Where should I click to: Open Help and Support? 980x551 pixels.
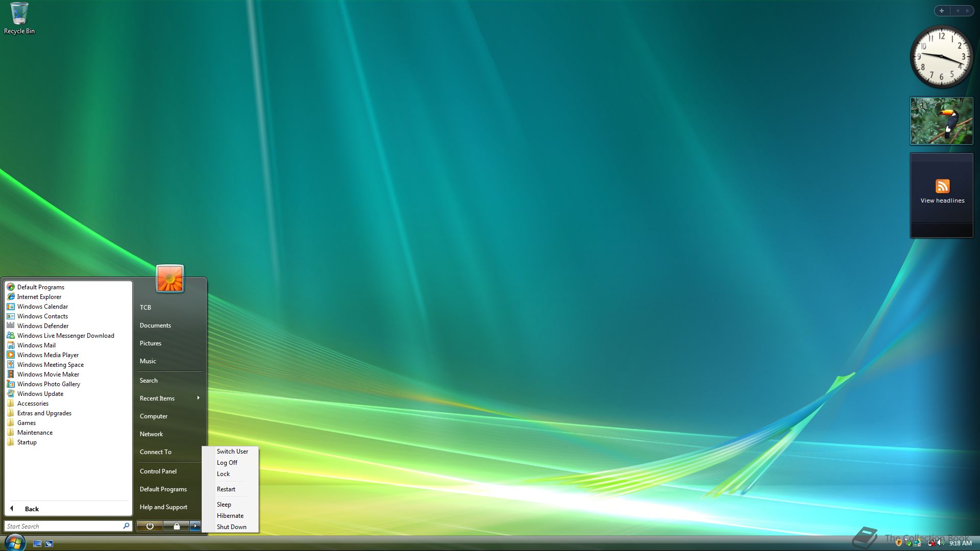163,507
